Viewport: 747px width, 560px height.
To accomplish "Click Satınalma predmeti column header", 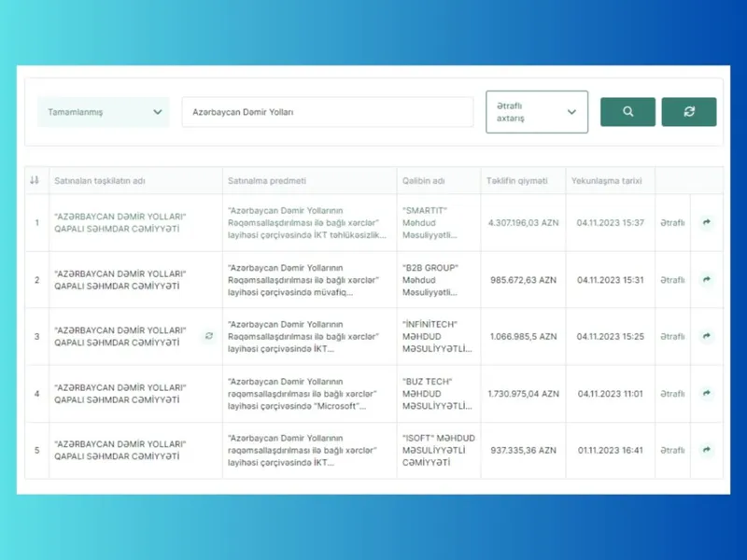I will [267, 180].
